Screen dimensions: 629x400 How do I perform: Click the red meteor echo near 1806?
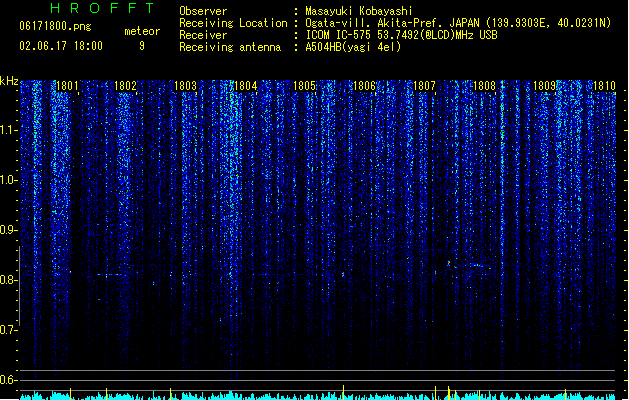pyautogui.click(x=343, y=275)
